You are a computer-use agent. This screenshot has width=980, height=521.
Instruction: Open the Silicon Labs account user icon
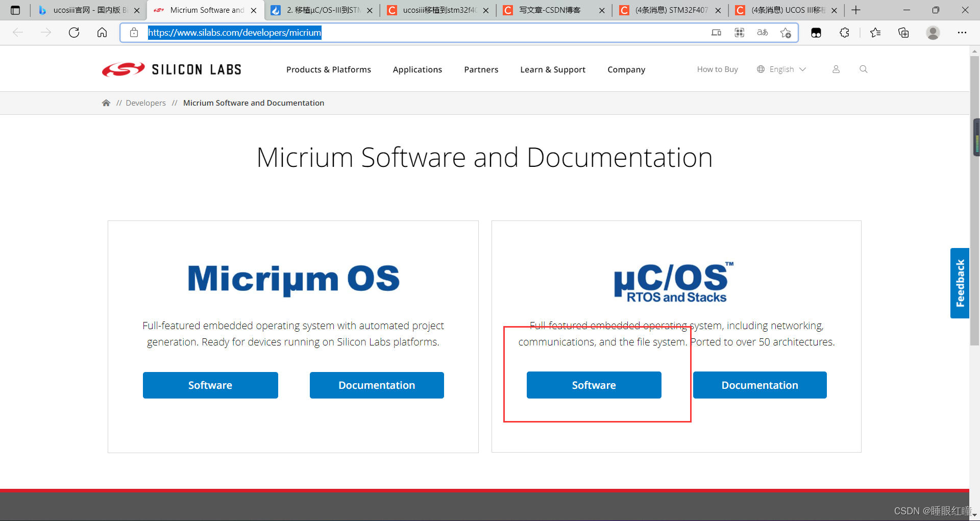836,69
